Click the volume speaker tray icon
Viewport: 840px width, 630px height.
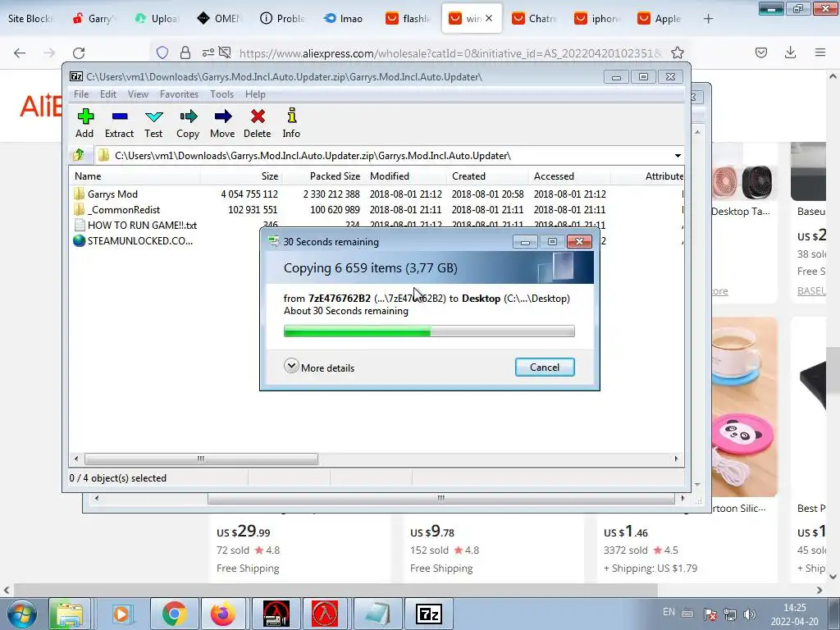[750, 614]
